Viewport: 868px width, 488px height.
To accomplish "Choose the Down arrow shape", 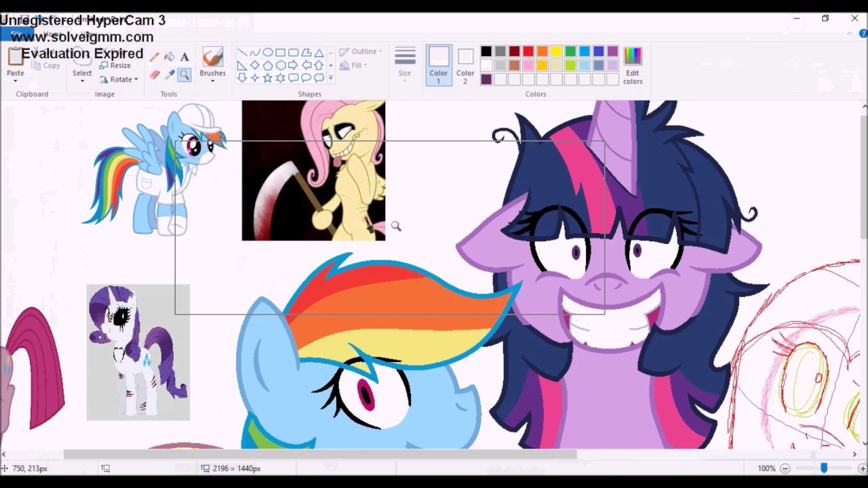I will pos(241,78).
